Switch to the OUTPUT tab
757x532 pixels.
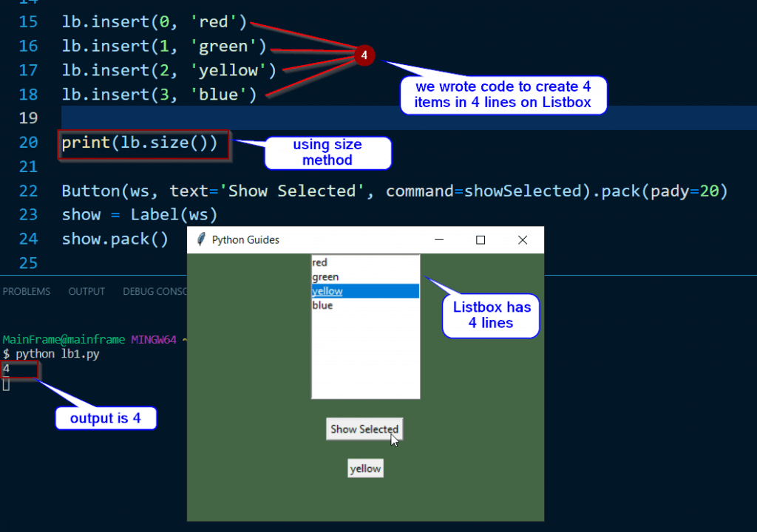(x=86, y=291)
